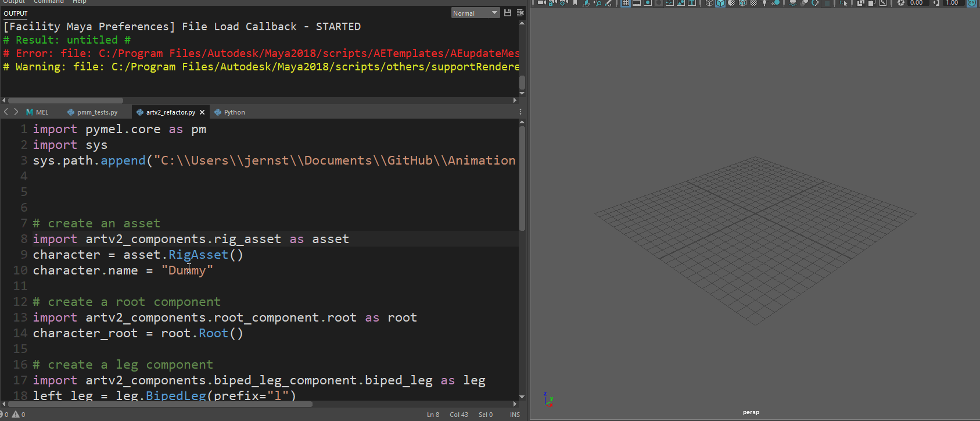Toggle X-Ray Active Components icon
Image resolution: width=980 pixels, height=421 pixels.
[872, 3]
